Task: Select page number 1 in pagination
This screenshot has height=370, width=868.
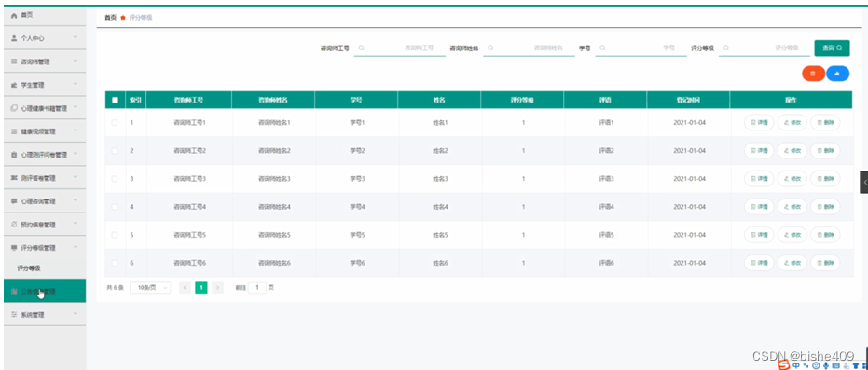Action: (x=201, y=288)
